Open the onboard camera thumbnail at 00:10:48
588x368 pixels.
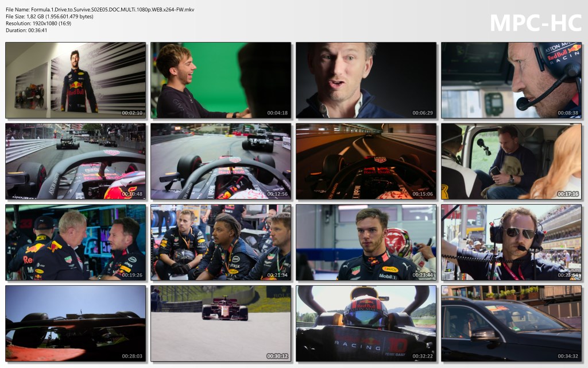(x=76, y=161)
